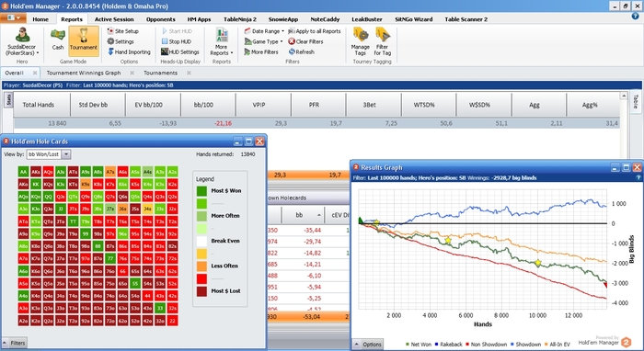Viewport: 644px width, 351px height.
Task: Toggle Rakeback line in legend
Action: (448, 345)
